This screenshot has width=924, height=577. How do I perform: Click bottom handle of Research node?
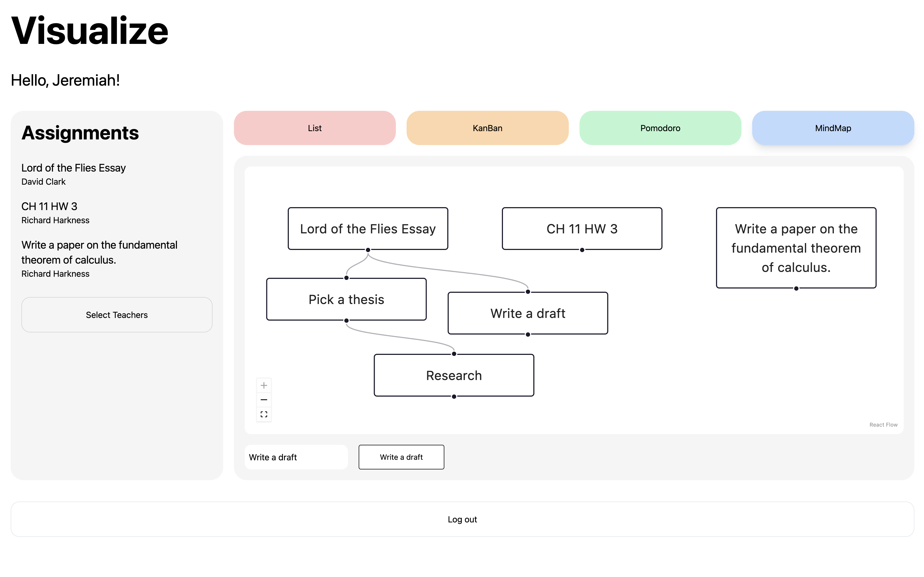(454, 397)
